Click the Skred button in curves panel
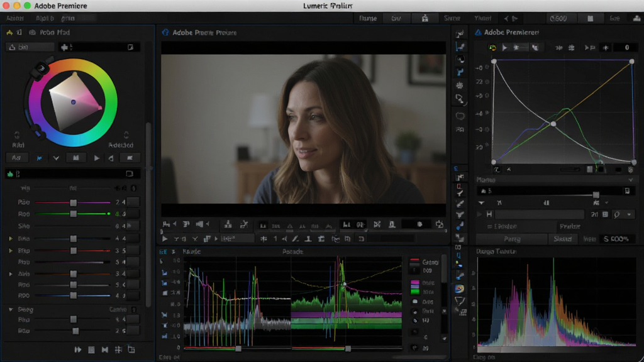 pos(563,239)
